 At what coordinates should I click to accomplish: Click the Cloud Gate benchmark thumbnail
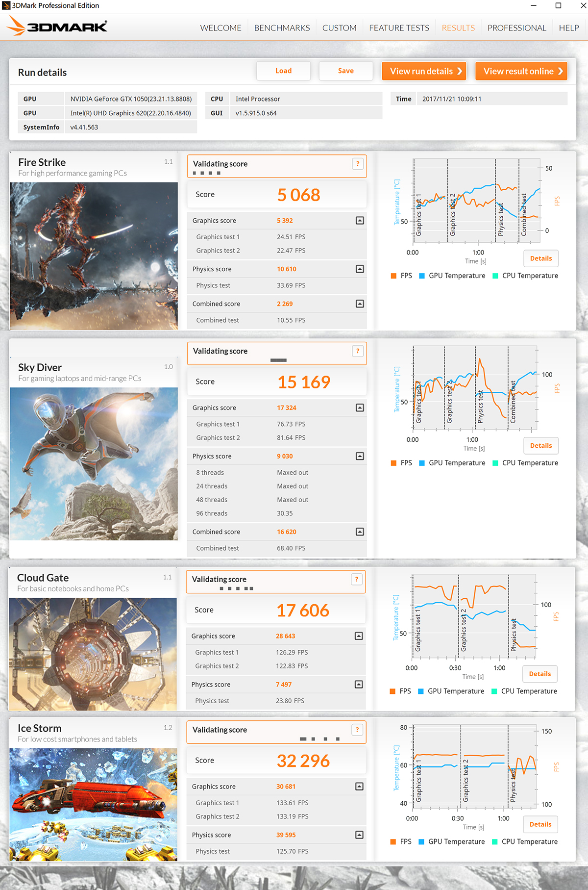point(93,654)
